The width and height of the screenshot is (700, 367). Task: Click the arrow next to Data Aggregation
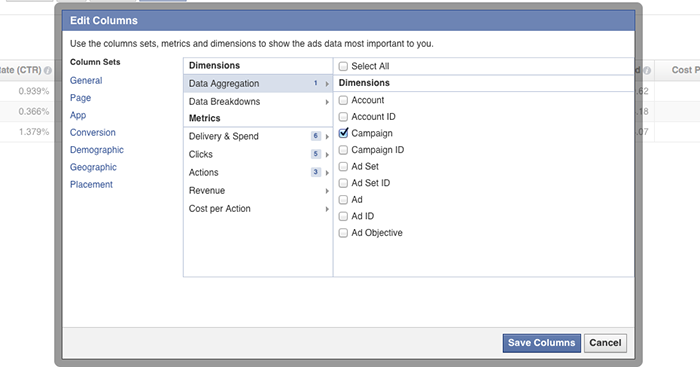(x=327, y=84)
